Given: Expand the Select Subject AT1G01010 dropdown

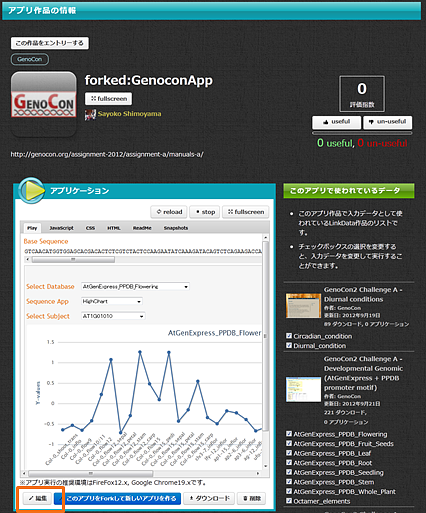Looking at the screenshot, I should click(x=113, y=316).
